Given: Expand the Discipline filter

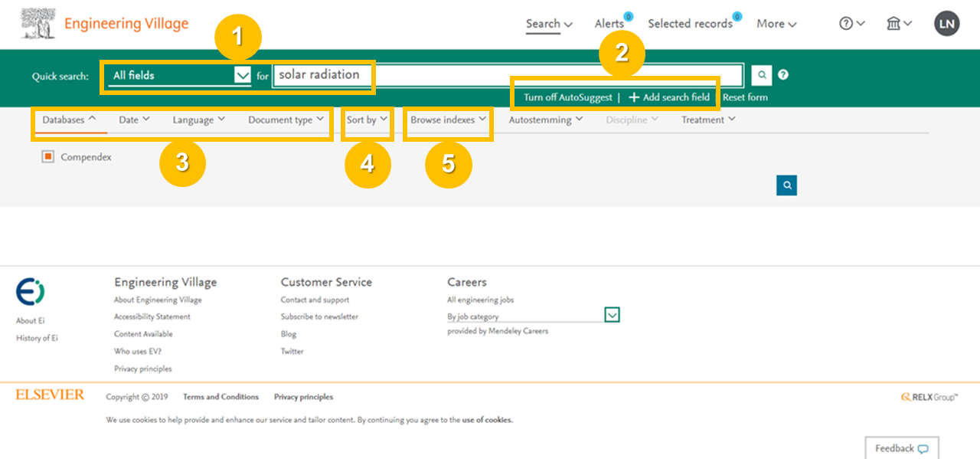Looking at the screenshot, I should 632,120.
